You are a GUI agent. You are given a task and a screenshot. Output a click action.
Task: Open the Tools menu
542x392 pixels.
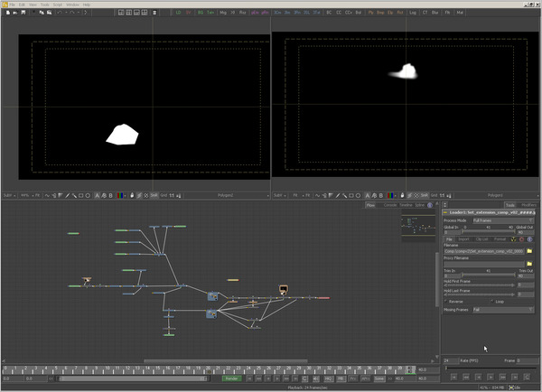click(x=45, y=5)
